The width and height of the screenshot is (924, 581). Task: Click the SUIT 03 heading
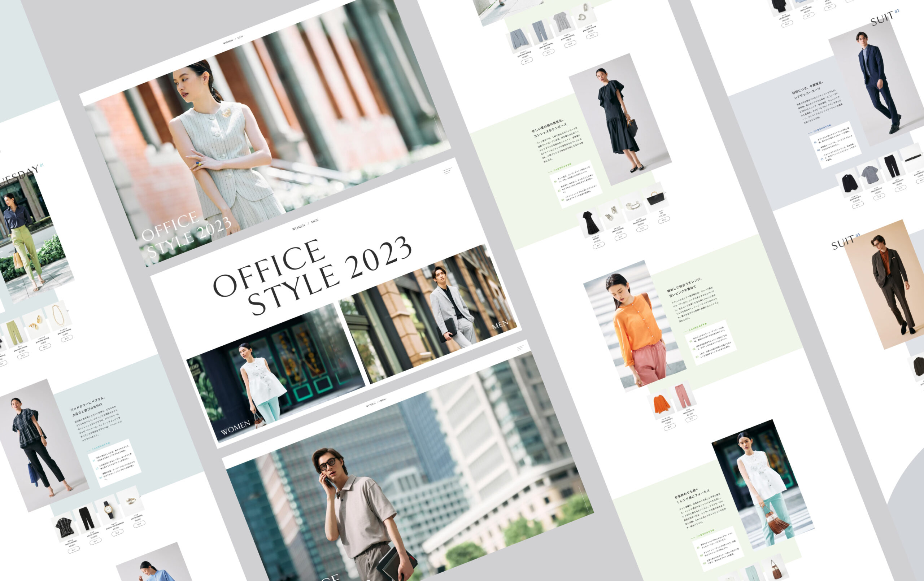[845, 241]
